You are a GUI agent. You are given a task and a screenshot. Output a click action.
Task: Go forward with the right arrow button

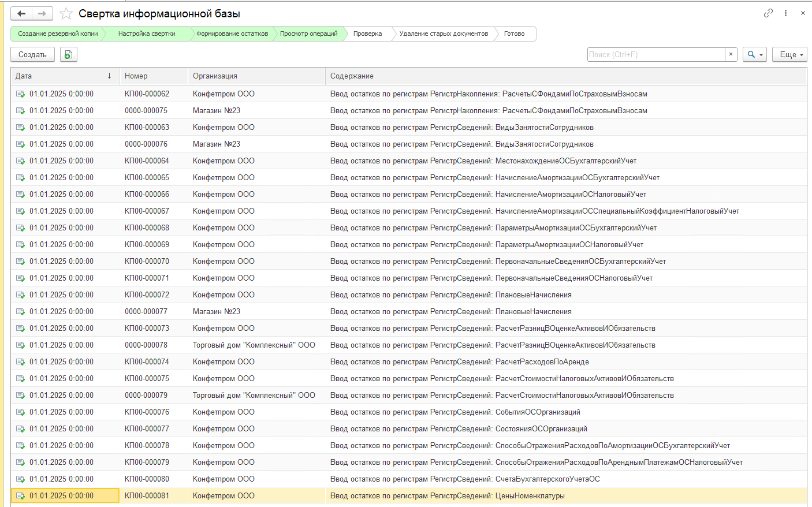tap(42, 13)
